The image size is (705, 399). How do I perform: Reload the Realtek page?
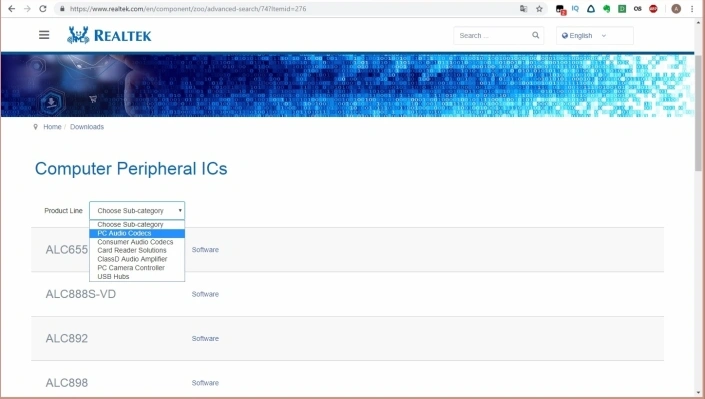(43, 9)
